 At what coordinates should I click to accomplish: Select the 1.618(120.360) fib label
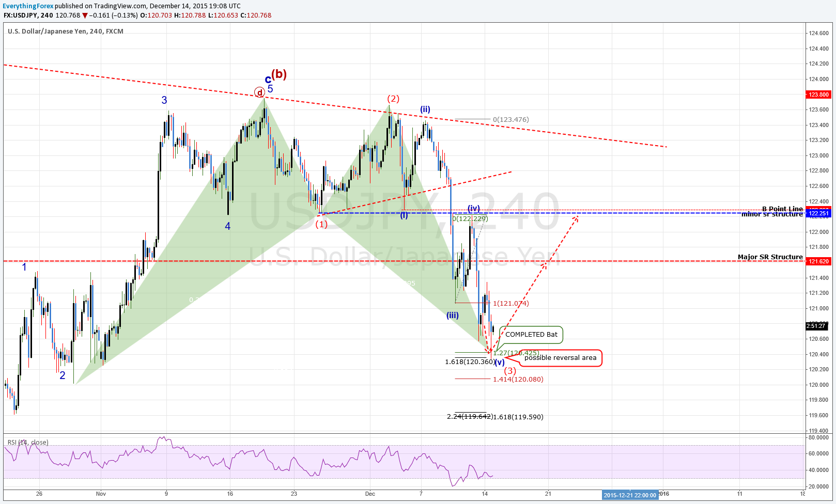coord(470,361)
